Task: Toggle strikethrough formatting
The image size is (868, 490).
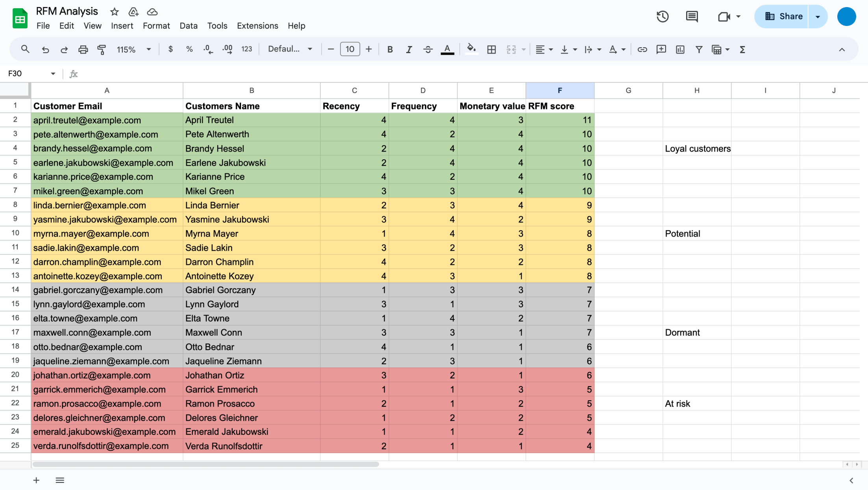Action: coord(428,50)
